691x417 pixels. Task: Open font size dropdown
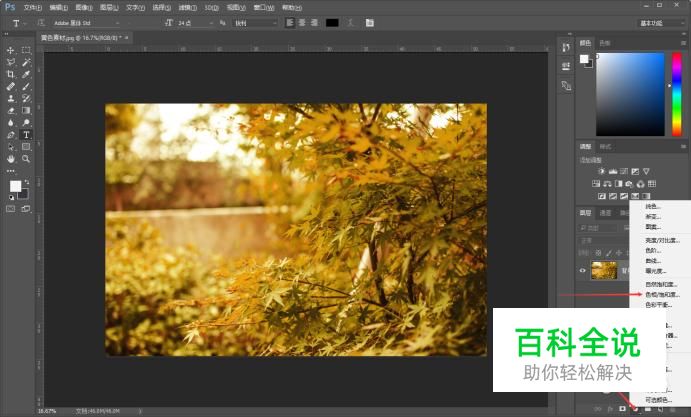211,23
